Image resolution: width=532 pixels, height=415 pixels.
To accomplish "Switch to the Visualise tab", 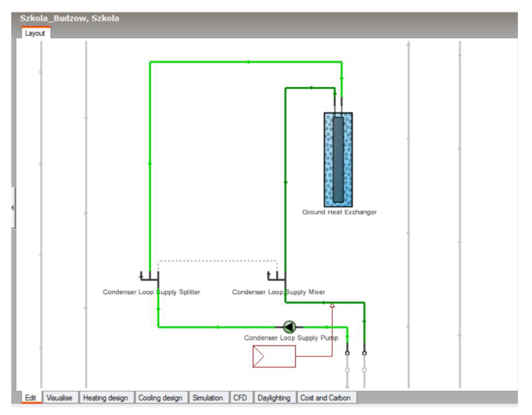I will click(59, 398).
